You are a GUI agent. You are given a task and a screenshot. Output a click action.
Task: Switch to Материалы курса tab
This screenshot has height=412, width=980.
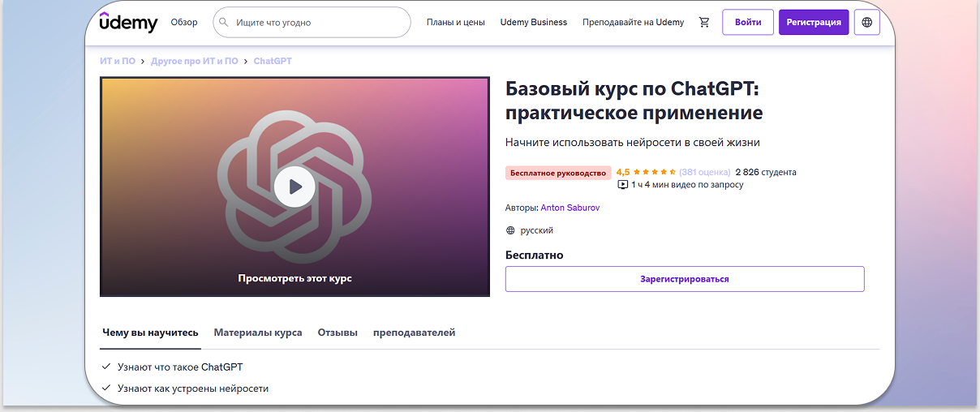point(258,333)
